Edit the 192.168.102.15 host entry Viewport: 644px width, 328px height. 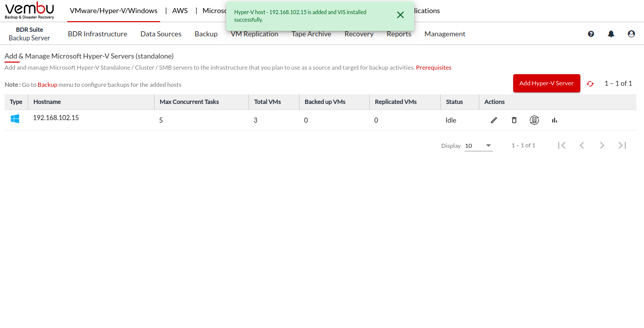point(494,120)
